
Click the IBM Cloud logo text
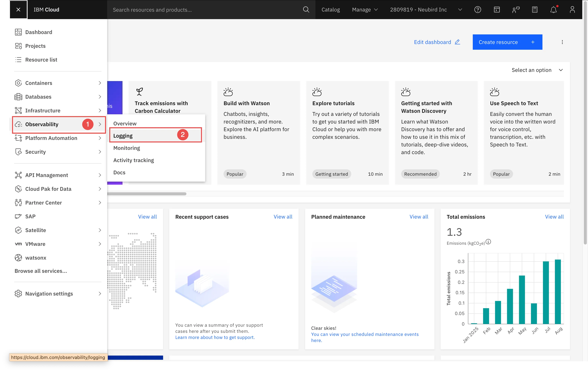pos(46,10)
